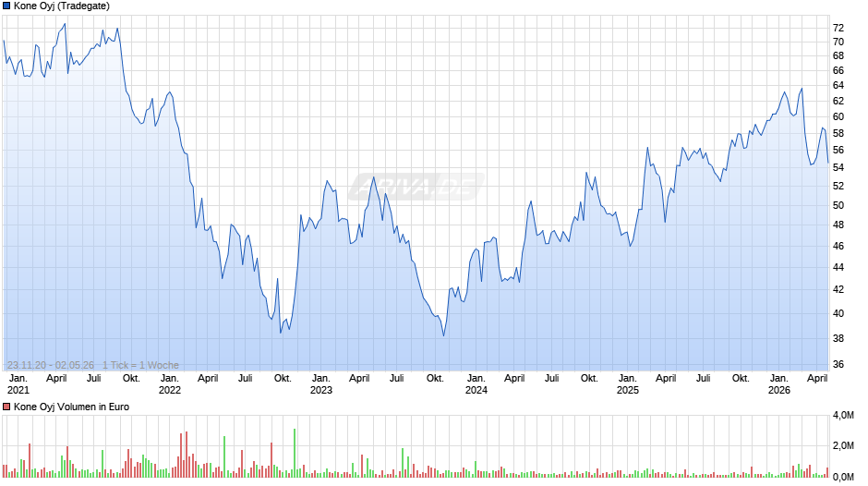Screen dimensions: 868x486
Task: Click the 2,0M volume axis label
Action: [x=843, y=446]
